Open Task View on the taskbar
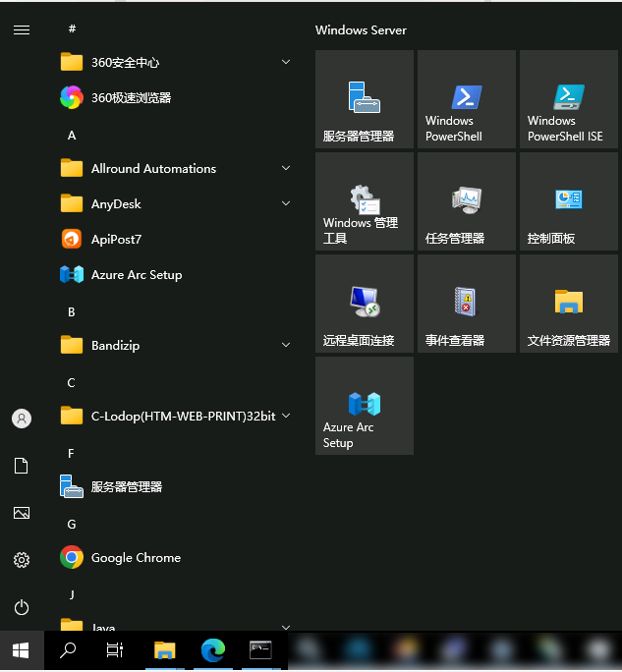 [x=114, y=650]
